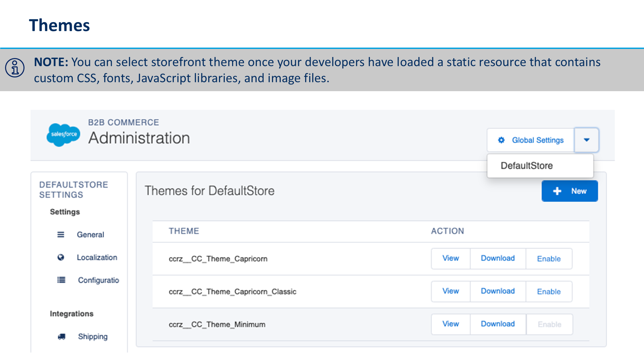Open Configuration settings in sidebar
This screenshot has width=644, height=362.
99,280
